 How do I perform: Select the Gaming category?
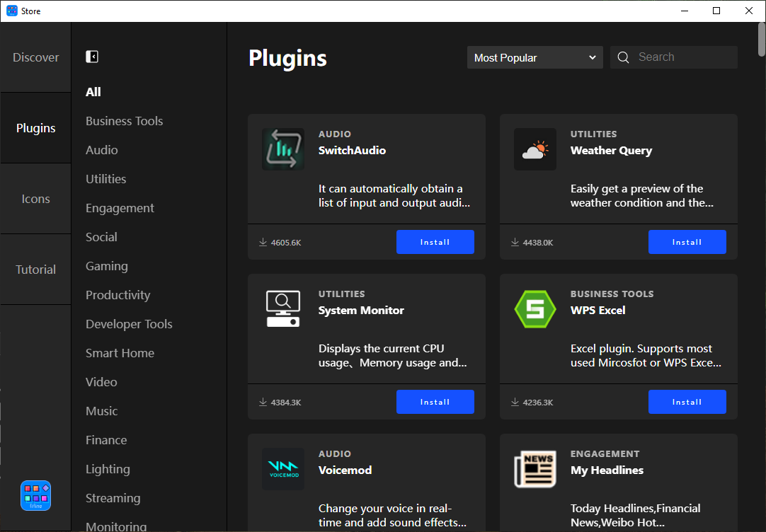coord(106,266)
